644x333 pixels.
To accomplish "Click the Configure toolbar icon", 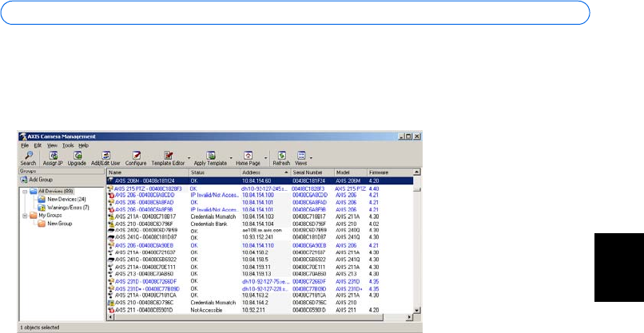I will click(137, 157).
